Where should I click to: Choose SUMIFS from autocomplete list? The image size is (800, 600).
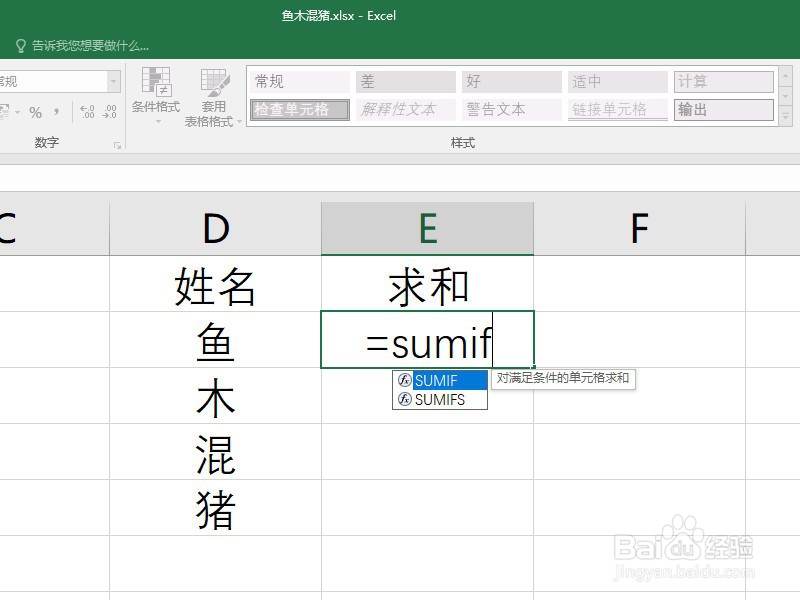coord(440,399)
